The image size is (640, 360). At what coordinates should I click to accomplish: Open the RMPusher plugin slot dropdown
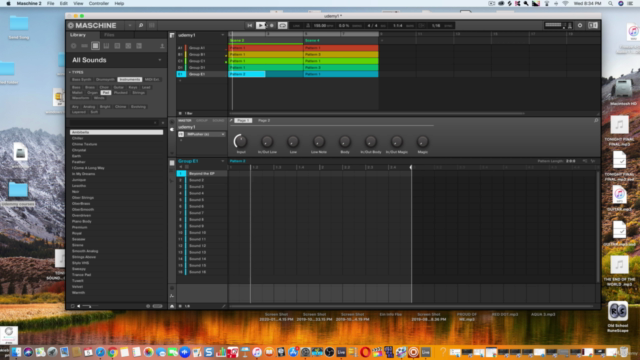coord(223,134)
